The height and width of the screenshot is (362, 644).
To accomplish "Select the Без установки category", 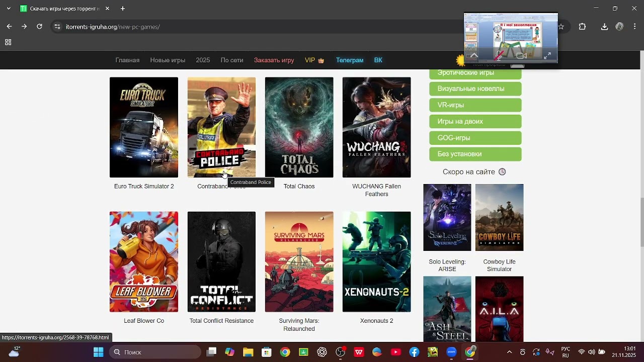I will click(x=475, y=154).
